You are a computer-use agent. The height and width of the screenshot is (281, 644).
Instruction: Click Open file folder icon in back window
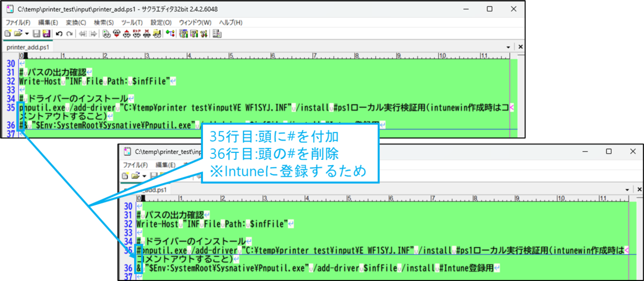18,34
